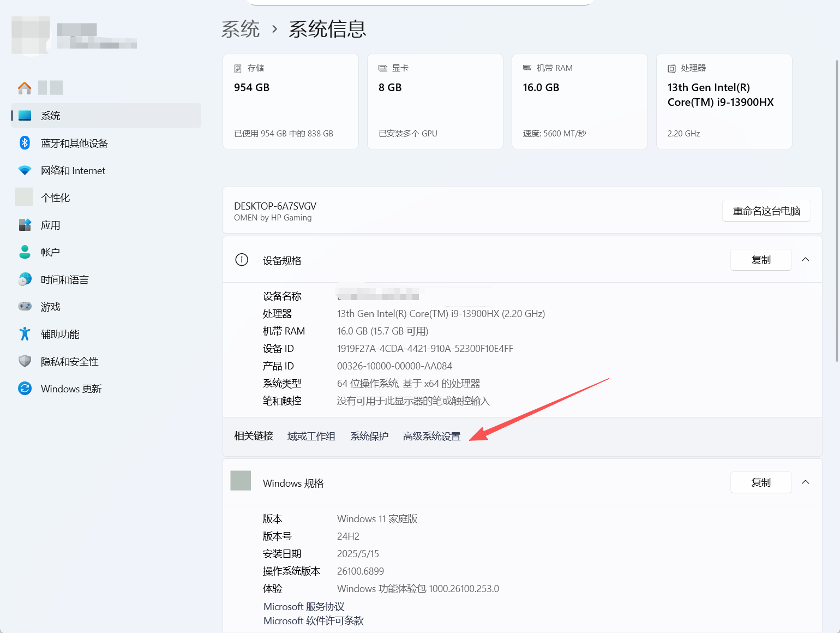This screenshot has width=840, height=633.
Task: Open the 存储 954 GB card
Action: (x=291, y=101)
